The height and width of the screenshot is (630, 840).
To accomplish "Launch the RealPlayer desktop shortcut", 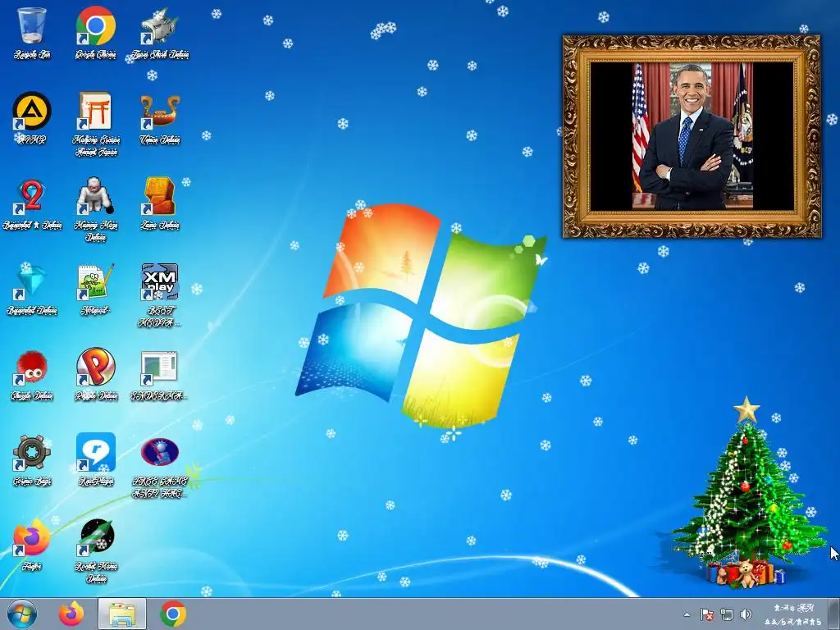I will click(x=95, y=459).
